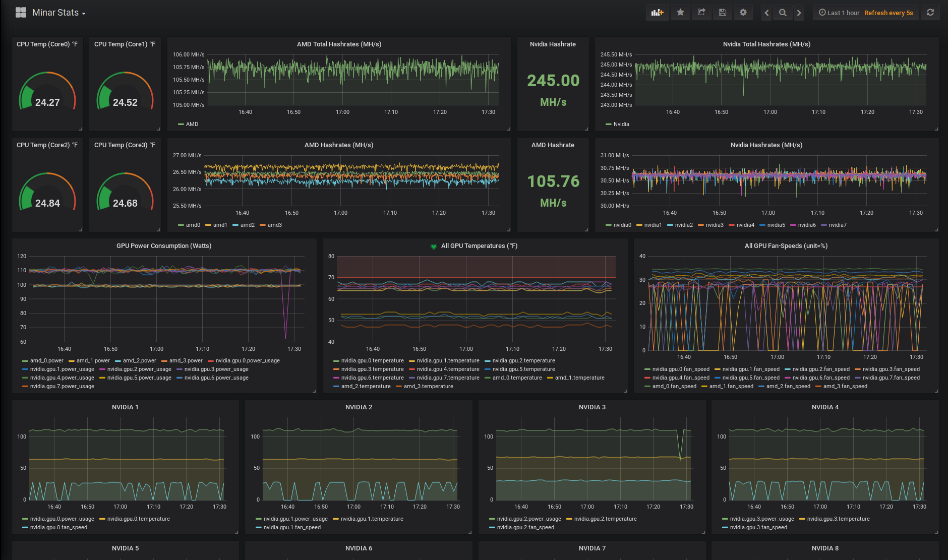Open Nvidia Total Hashrates panel title menu
The width and height of the screenshot is (948, 560).
(766, 44)
